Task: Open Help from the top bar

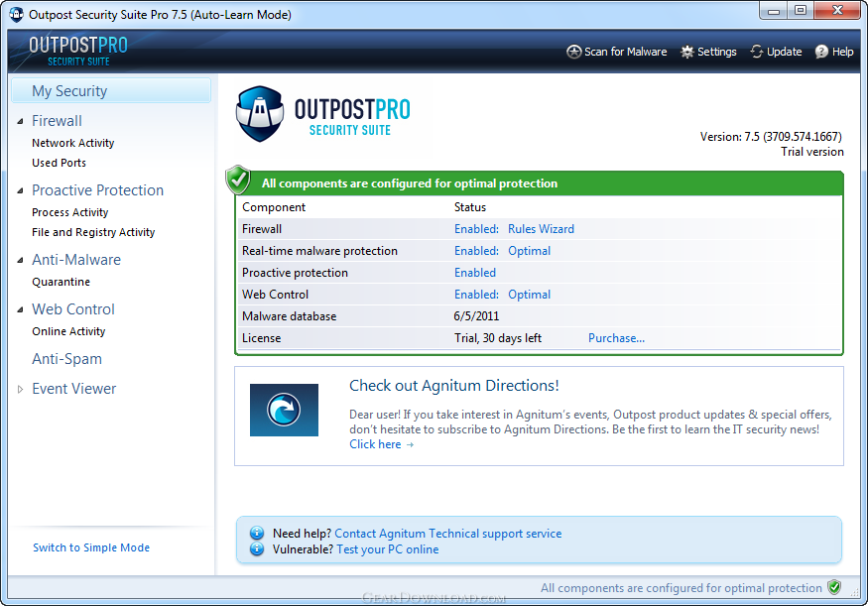Action: [x=842, y=52]
